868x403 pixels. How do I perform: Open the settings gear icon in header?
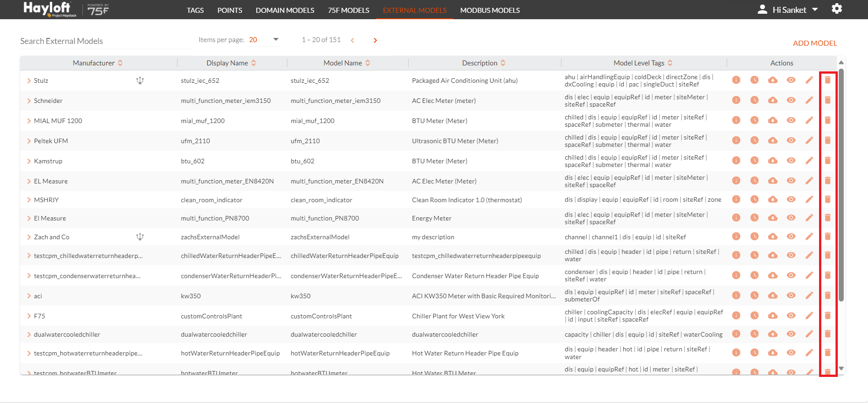pos(837,9)
